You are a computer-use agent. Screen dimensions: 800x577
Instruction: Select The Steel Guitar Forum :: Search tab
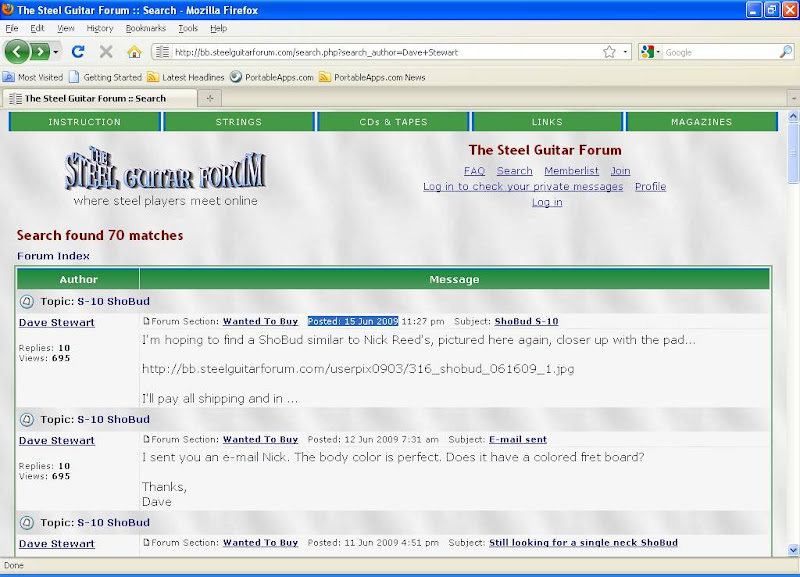99,98
